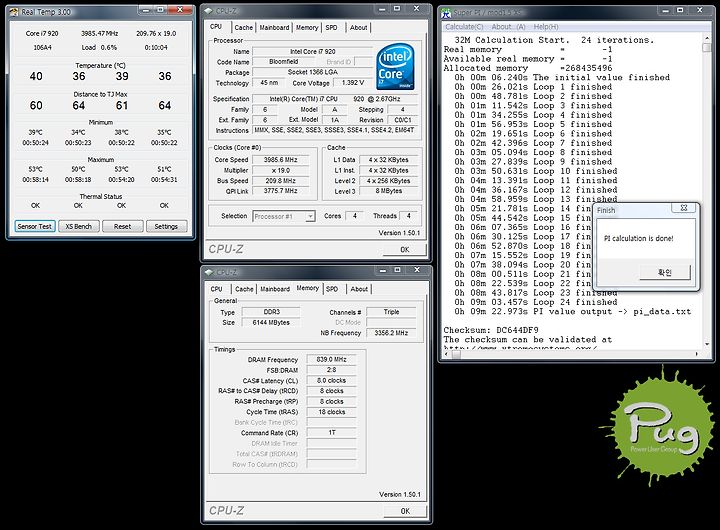Click the Cycle Time 18 clocks field

pyautogui.click(x=332, y=412)
